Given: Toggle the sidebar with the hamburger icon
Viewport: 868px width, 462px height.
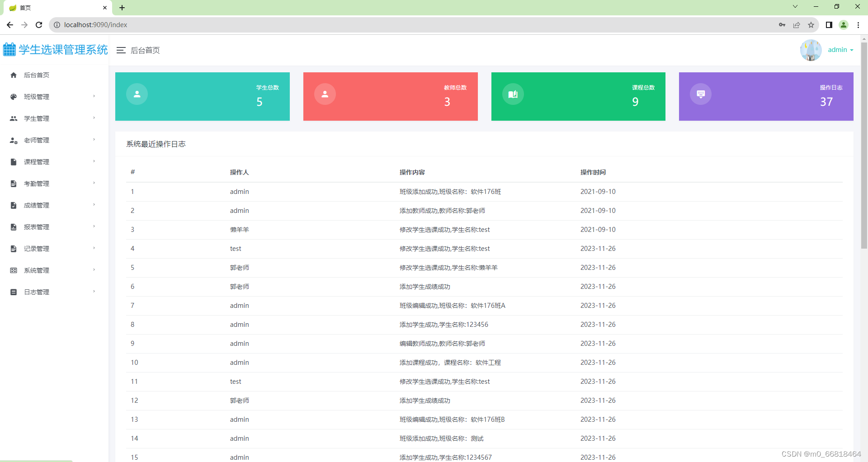Looking at the screenshot, I should tap(121, 50).
